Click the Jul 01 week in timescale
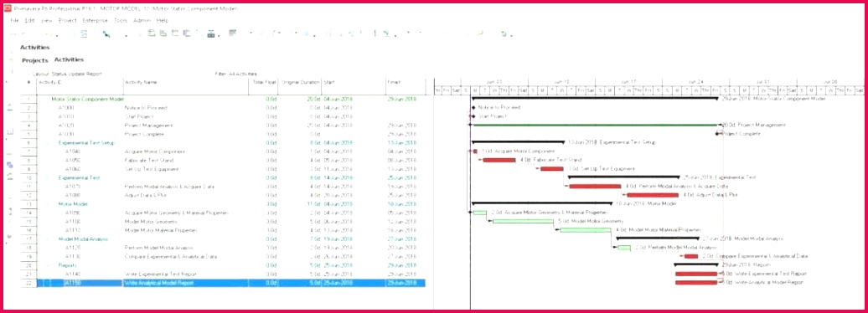868x313 pixels. pyautogui.click(x=762, y=82)
